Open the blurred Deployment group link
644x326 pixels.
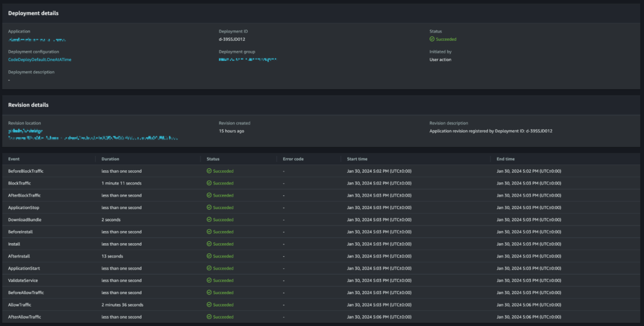coord(247,60)
